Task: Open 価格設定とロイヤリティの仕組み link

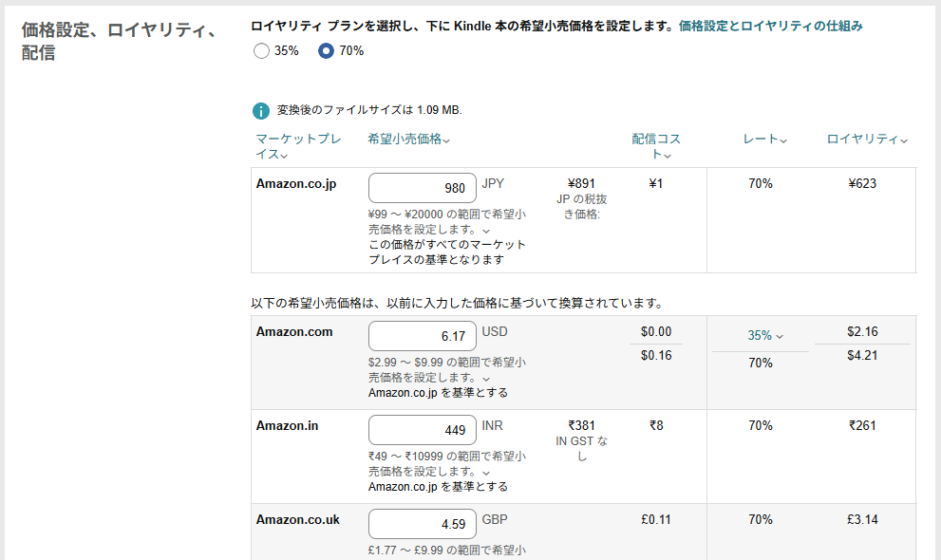Action: 771,26
